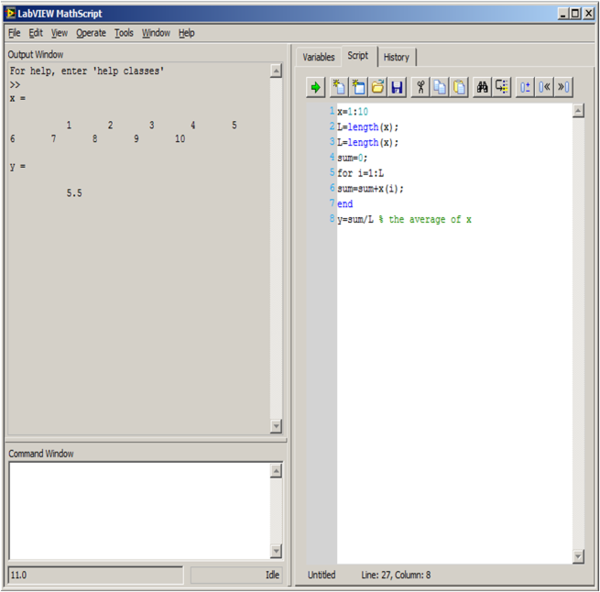
Task: Open the File menu
Action: [x=14, y=33]
